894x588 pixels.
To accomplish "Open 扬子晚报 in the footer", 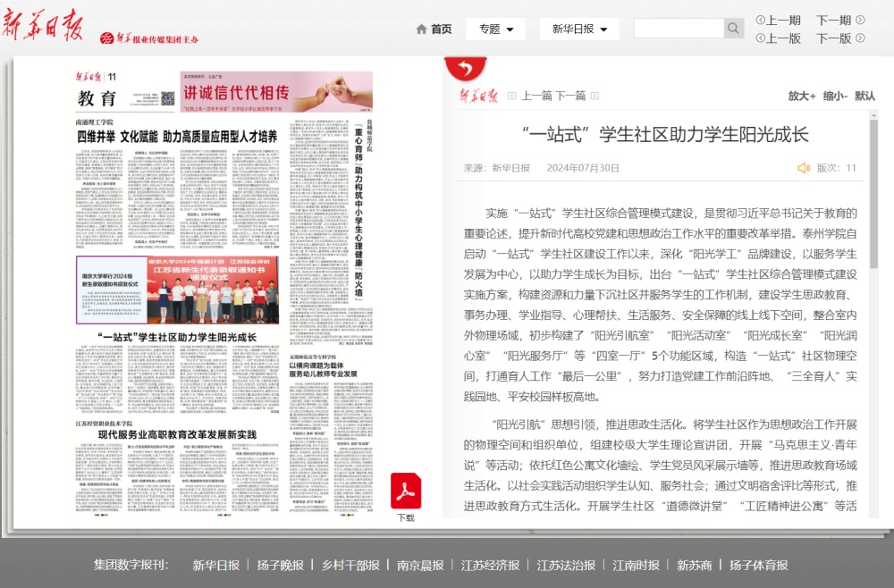I will click(280, 565).
